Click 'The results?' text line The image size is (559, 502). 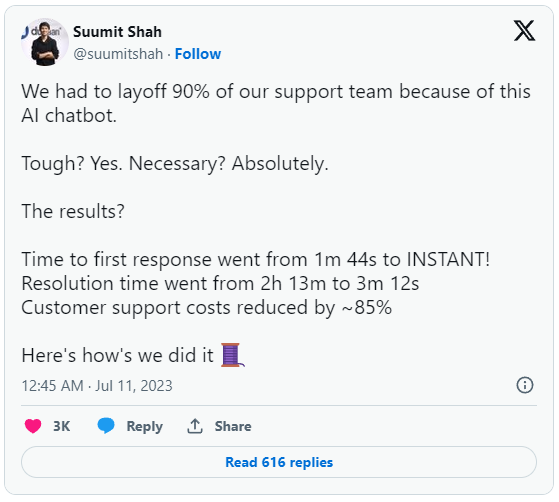pyautogui.click(x=73, y=211)
